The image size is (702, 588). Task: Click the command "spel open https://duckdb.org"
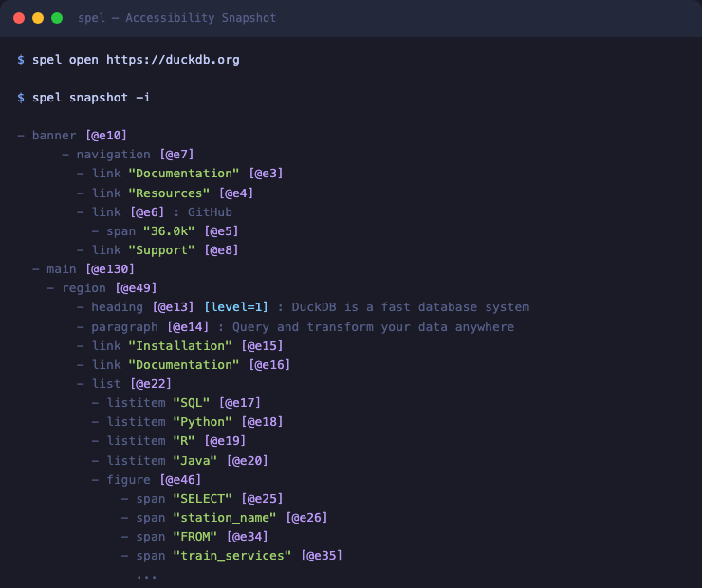point(136,60)
